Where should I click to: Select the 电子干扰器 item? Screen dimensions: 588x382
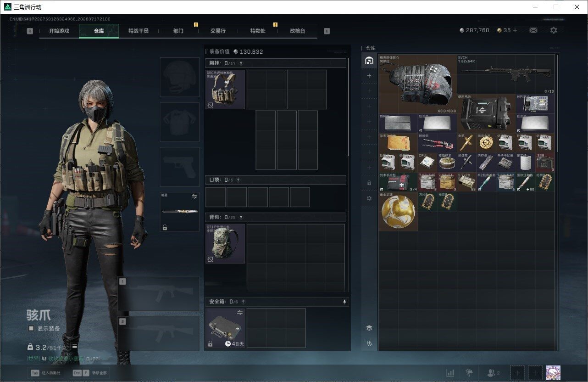coord(506,162)
